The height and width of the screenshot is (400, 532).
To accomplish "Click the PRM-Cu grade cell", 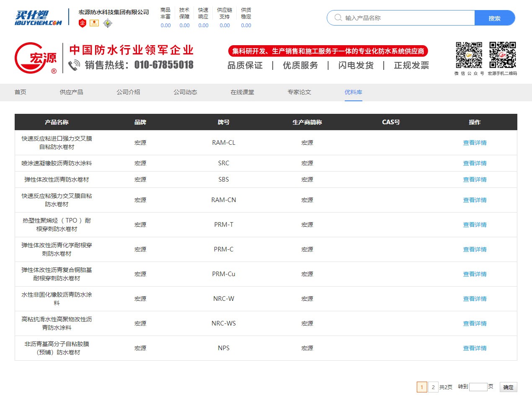I will [x=224, y=274].
